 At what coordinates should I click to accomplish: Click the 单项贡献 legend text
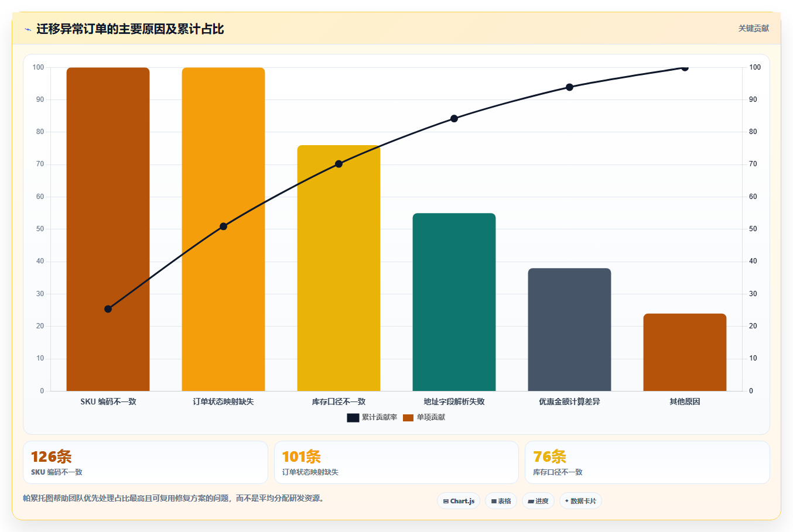(431, 417)
